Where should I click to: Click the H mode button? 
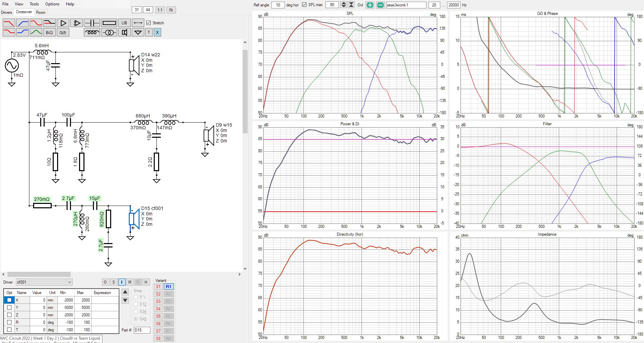146,282
